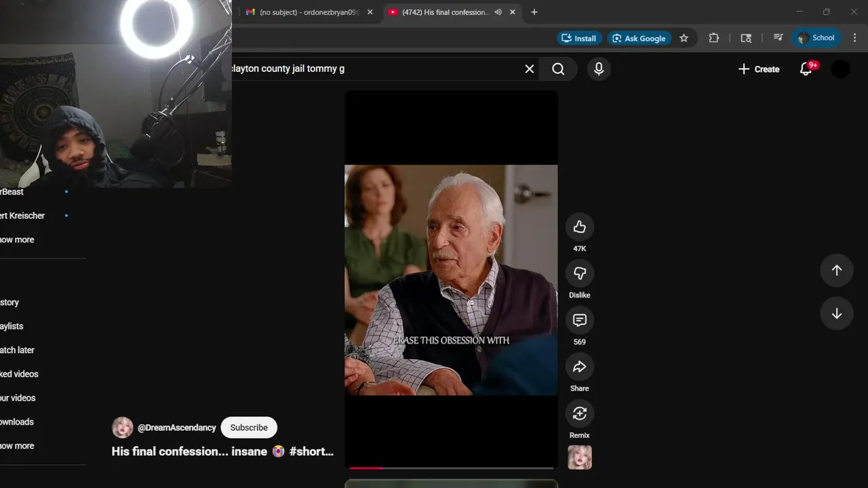The width and height of the screenshot is (868, 488).
Task: Run search with the magnifier button
Action: [x=558, y=68]
